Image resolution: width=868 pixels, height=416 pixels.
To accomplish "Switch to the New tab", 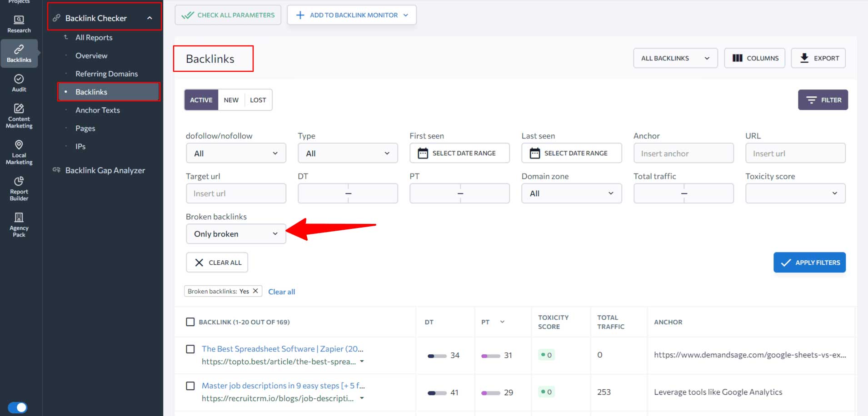I will (231, 100).
